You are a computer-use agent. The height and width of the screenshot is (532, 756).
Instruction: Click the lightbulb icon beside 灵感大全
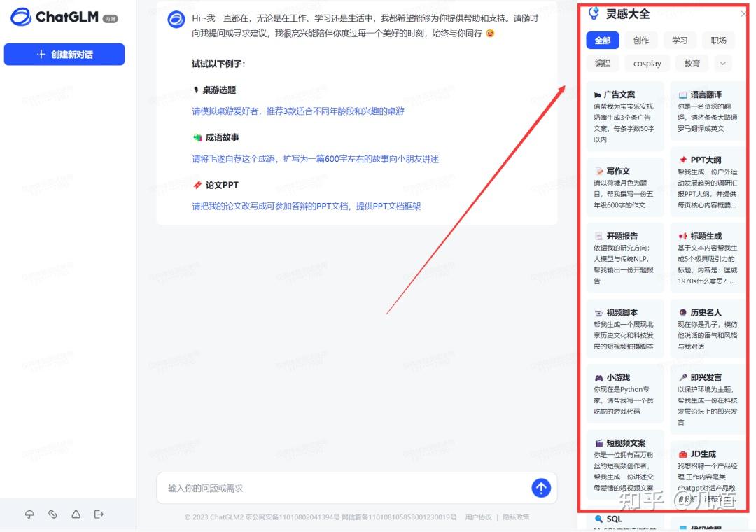(x=594, y=13)
